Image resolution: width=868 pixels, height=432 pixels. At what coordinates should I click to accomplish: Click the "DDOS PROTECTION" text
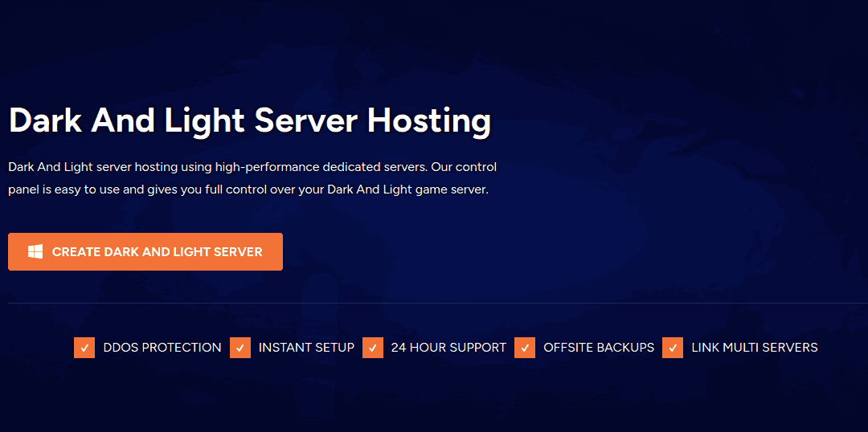162,348
